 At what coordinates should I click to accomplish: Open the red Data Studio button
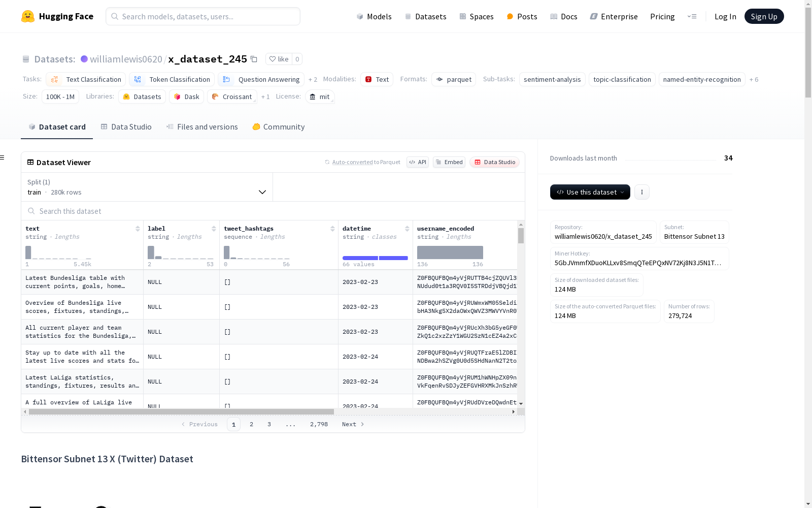495,162
